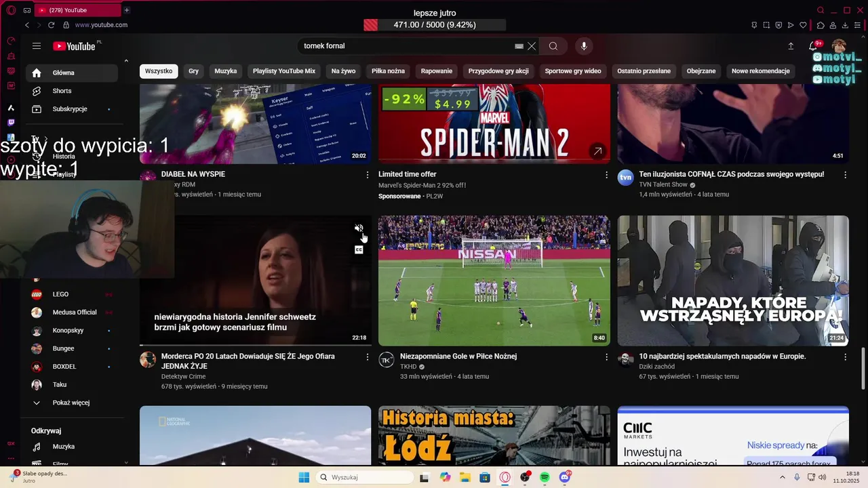Open options for DIABEŁ NA WYSPIE video
The width and height of the screenshot is (868, 488).
pyautogui.click(x=368, y=175)
